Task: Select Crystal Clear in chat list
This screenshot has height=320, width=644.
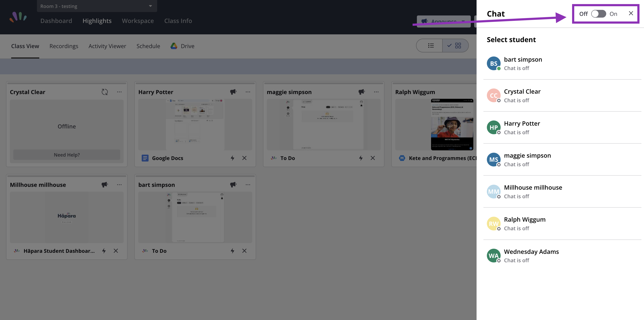Action: pyautogui.click(x=562, y=96)
